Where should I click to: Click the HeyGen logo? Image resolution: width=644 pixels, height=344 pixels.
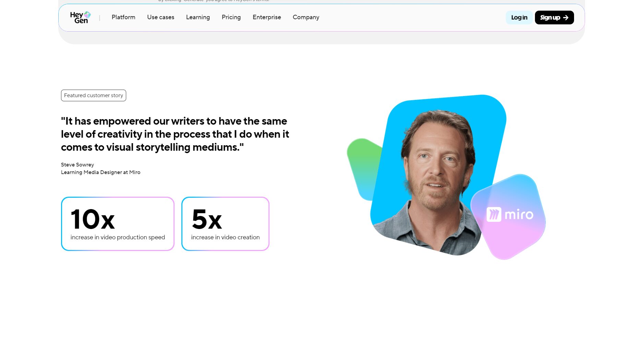click(80, 18)
